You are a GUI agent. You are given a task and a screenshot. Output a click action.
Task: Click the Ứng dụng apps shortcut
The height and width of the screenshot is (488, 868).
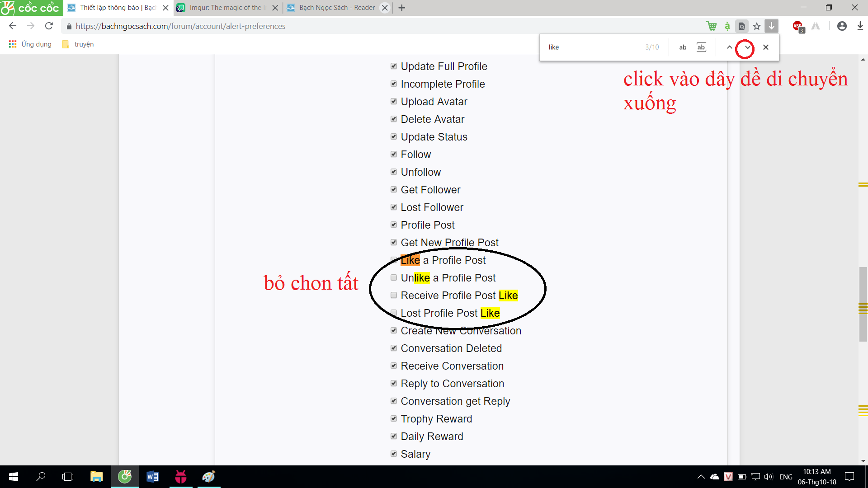pyautogui.click(x=30, y=44)
